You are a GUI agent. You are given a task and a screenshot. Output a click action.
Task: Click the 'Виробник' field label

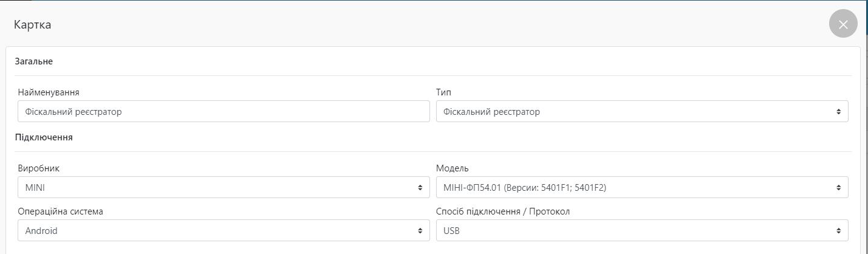coord(39,168)
